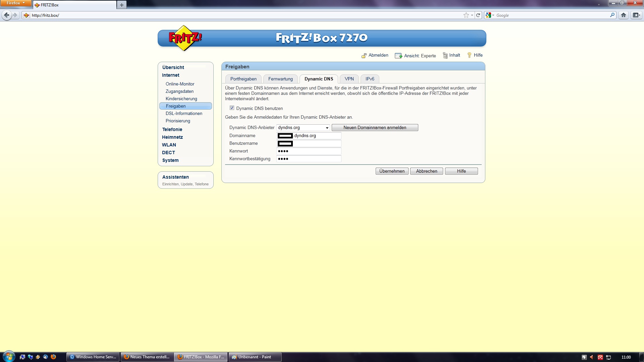Screen dimensions: 644x362
Task: Open Priorisierung submenu item
Action: pos(178,121)
